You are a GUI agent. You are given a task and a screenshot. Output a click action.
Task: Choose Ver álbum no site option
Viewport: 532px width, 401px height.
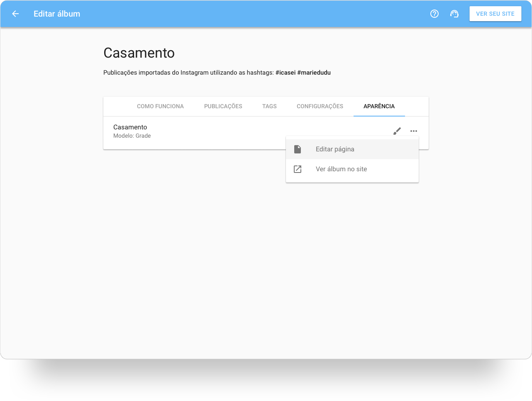click(x=341, y=169)
